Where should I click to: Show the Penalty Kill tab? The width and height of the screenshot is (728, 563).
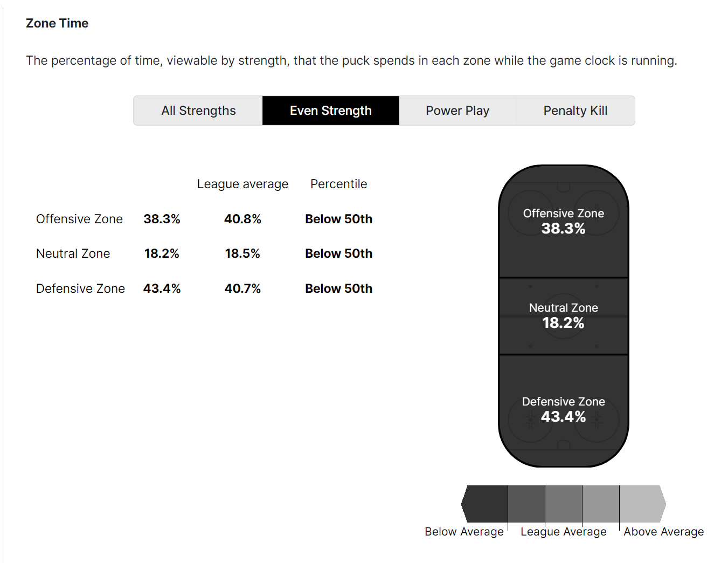click(575, 111)
